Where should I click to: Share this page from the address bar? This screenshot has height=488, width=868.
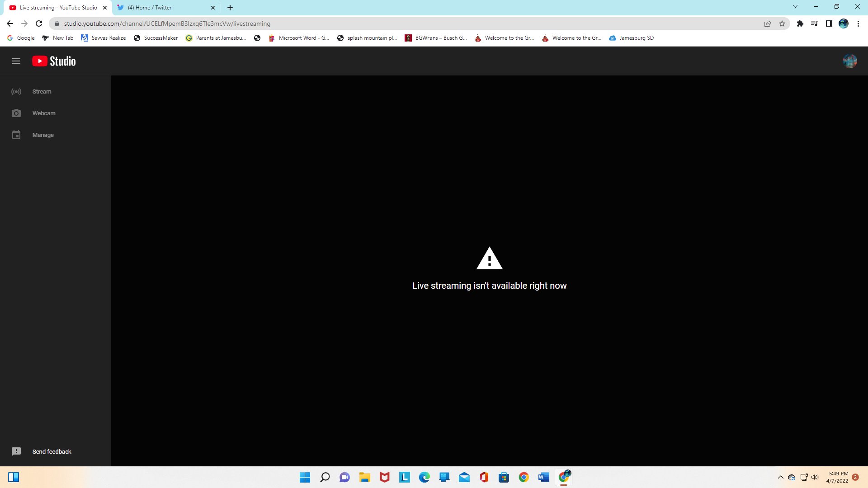[x=768, y=23]
